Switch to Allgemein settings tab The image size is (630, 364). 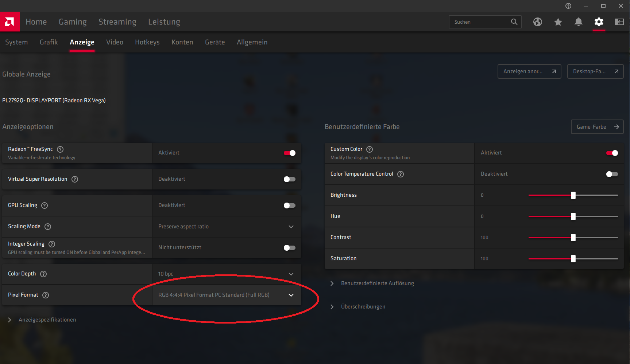(x=252, y=42)
